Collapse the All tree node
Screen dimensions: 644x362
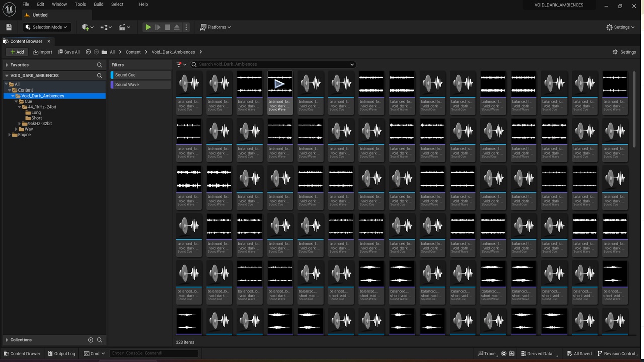click(6, 84)
